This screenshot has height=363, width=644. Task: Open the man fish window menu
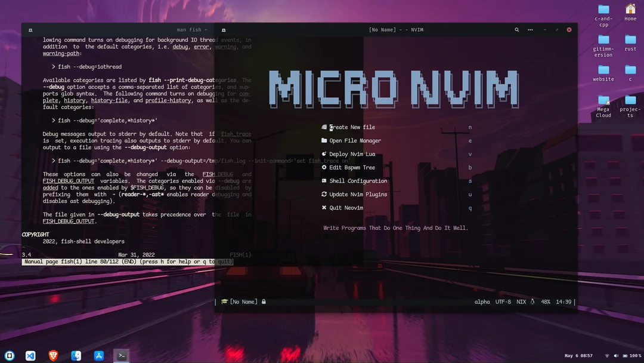point(30,29)
